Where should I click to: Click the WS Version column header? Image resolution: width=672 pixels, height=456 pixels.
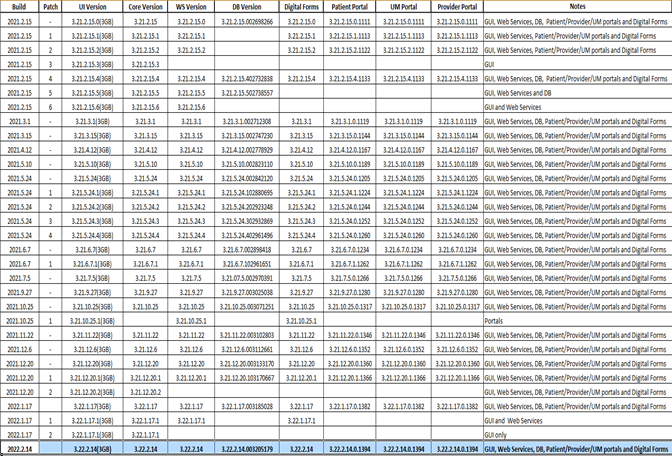(x=191, y=5)
